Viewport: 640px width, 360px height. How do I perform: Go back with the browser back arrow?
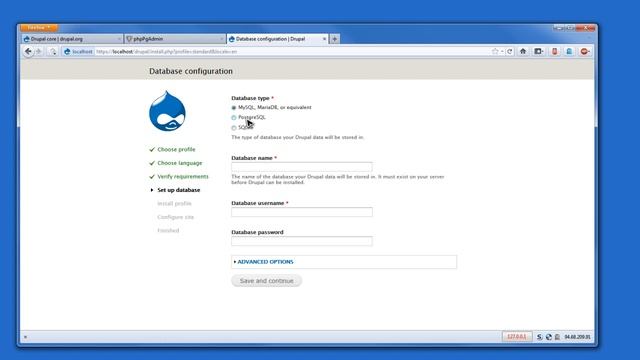[28, 51]
